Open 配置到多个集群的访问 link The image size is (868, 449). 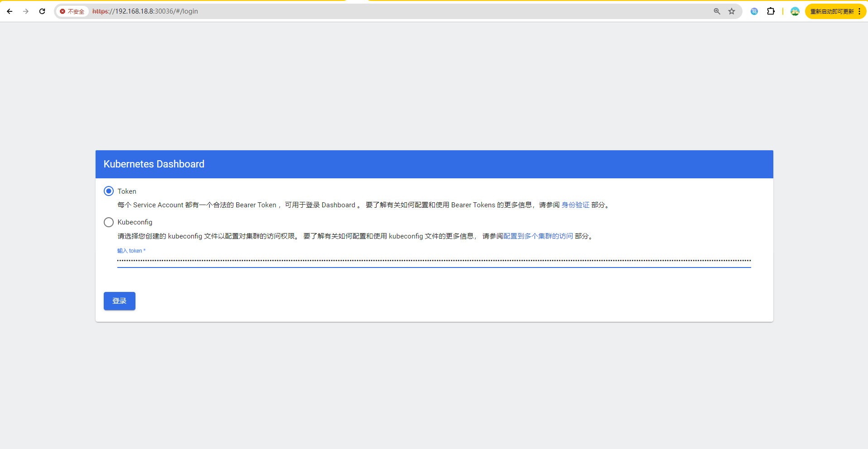[538, 236]
